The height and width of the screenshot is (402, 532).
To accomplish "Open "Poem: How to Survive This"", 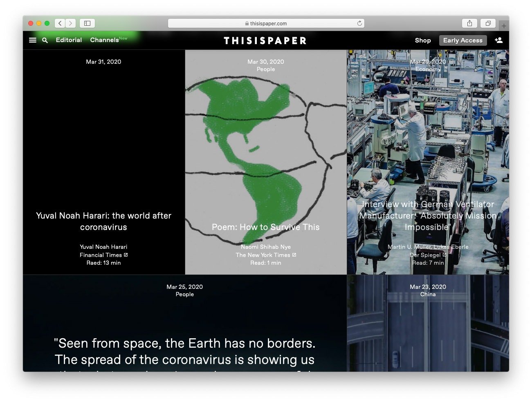I will (x=266, y=227).
